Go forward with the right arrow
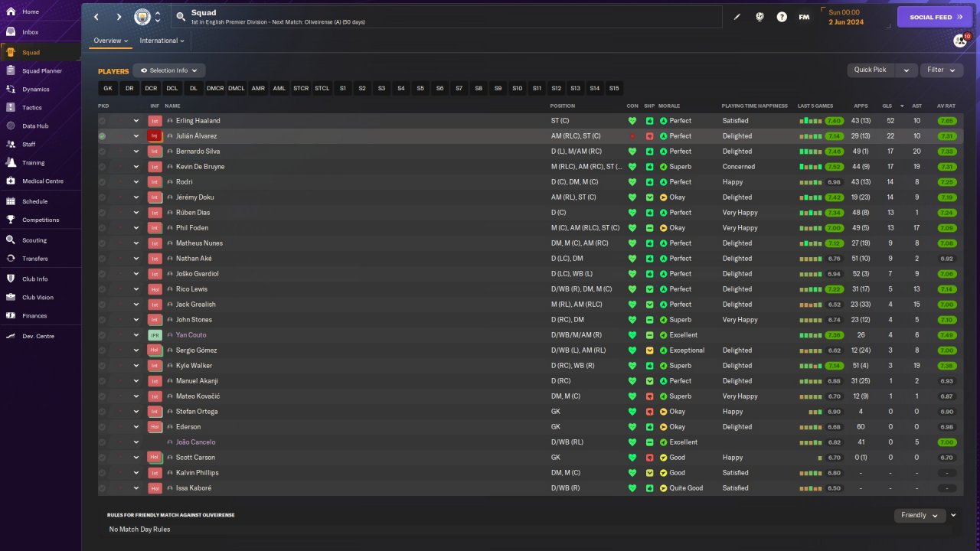980x551 pixels. tap(119, 17)
